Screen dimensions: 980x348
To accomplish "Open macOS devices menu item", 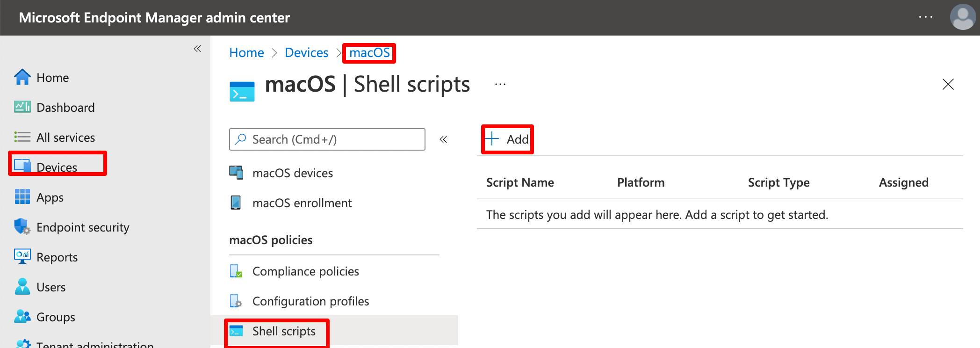I will point(293,173).
